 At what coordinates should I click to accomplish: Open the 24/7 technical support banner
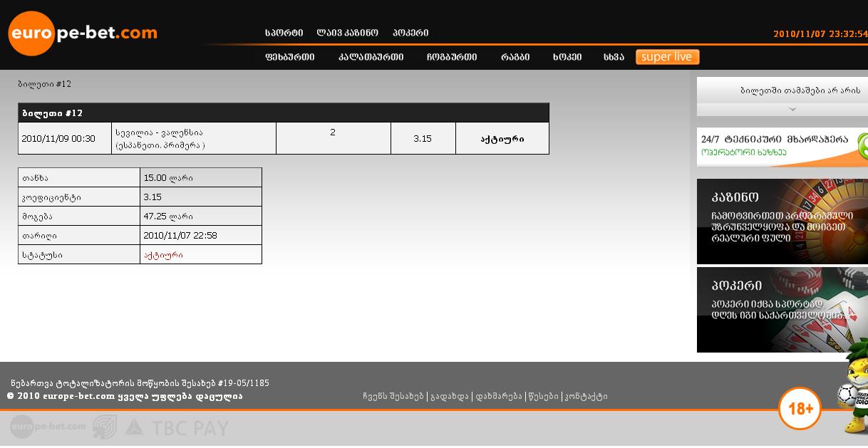coord(782,147)
